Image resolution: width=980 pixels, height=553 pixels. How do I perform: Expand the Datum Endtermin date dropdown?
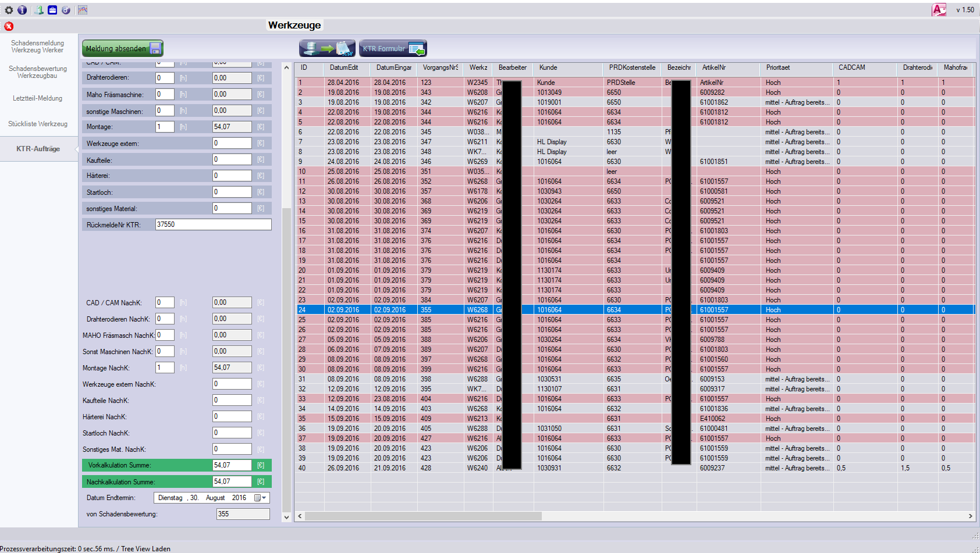coord(264,498)
